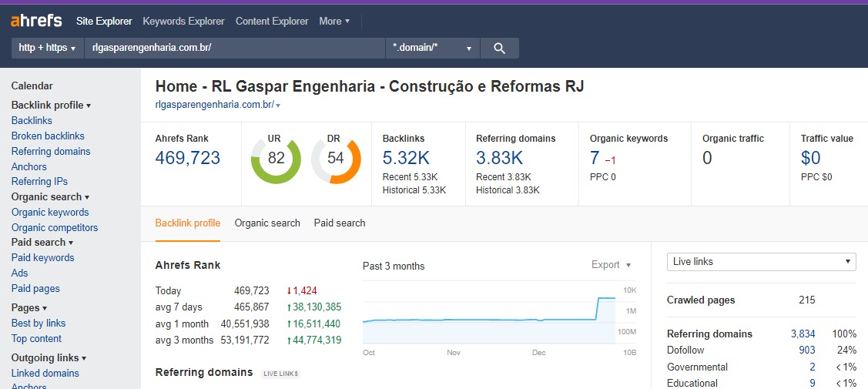Open the More menu in top navigation

(334, 21)
